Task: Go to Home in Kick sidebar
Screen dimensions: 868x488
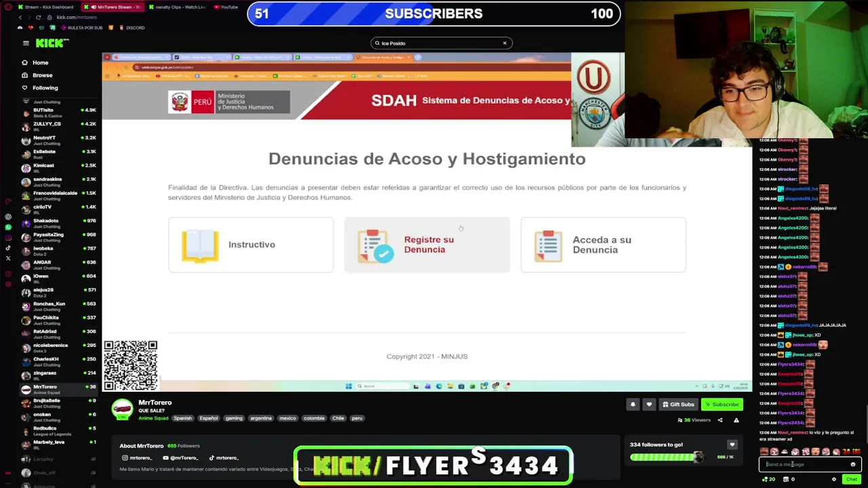Action: click(x=35, y=62)
